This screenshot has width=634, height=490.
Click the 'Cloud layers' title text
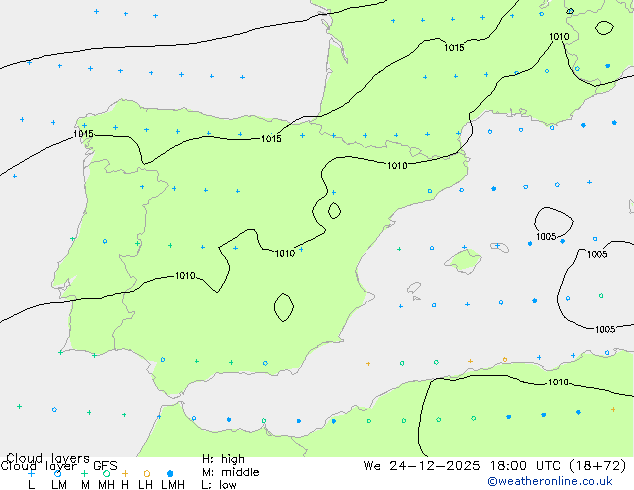point(48,458)
